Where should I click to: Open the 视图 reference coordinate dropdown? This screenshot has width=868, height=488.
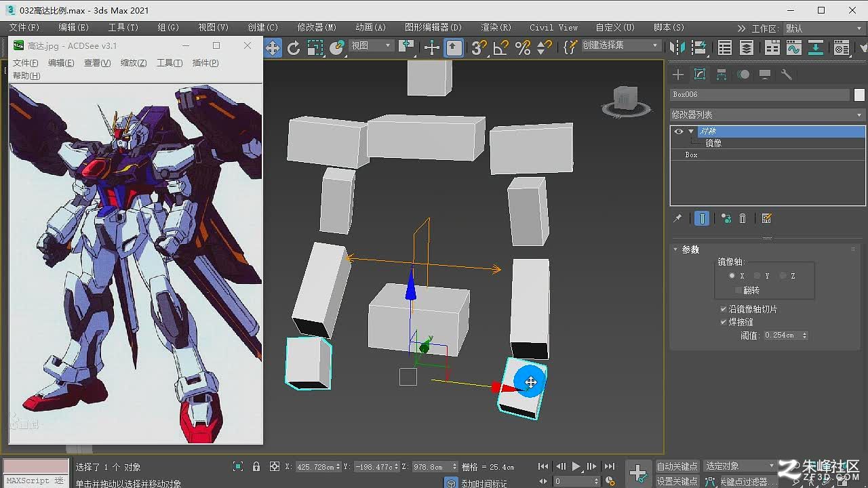[372, 45]
